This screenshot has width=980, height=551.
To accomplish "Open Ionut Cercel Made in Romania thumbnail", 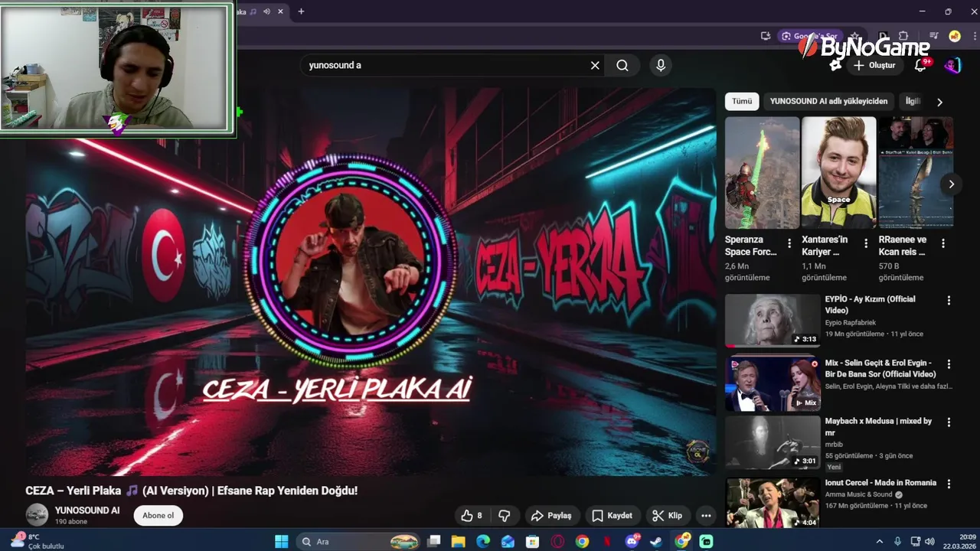I will pos(773,503).
